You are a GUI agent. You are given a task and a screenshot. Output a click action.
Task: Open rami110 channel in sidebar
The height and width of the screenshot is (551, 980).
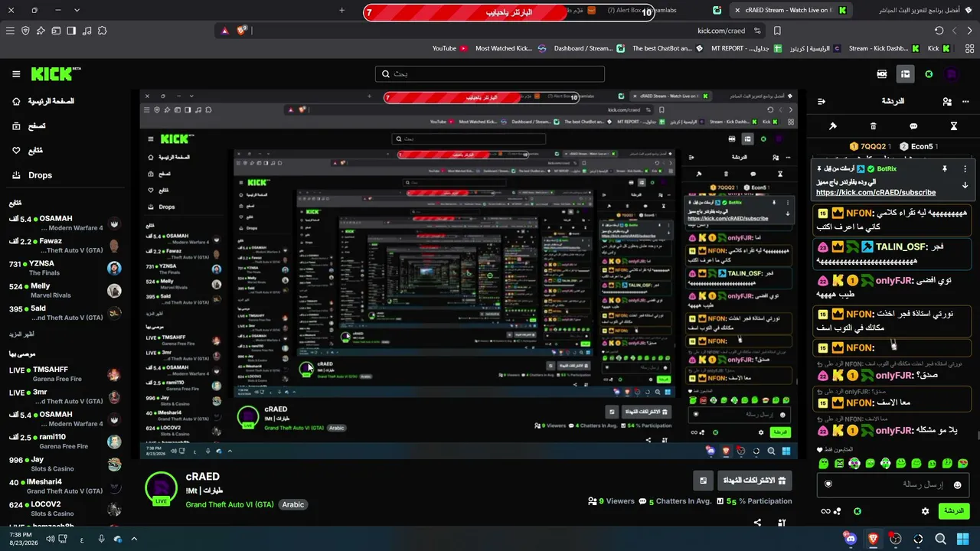[66, 442]
